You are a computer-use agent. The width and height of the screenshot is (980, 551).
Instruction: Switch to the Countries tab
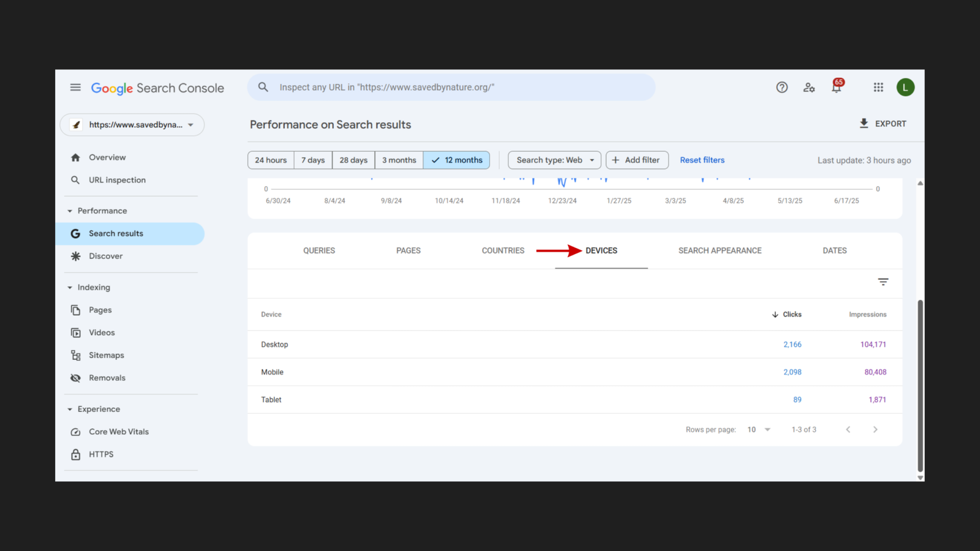point(503,250)
